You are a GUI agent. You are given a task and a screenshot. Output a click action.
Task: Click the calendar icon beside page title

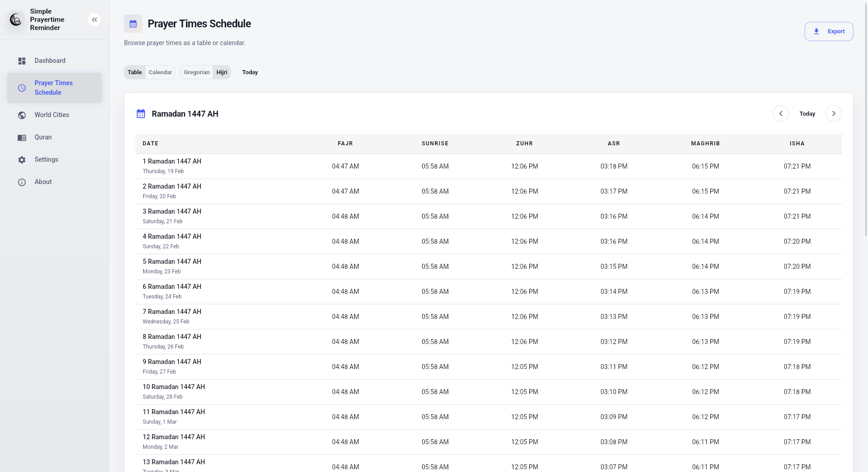[133, 24]
